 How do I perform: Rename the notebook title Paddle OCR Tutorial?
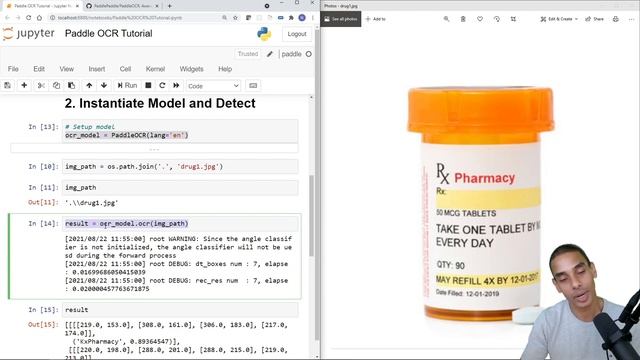[x=109, y=33]
